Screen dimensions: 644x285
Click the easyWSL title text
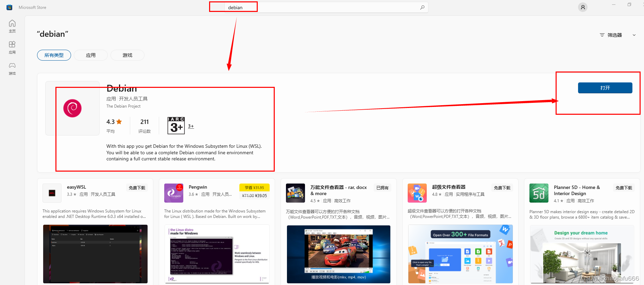pos(77,187)
